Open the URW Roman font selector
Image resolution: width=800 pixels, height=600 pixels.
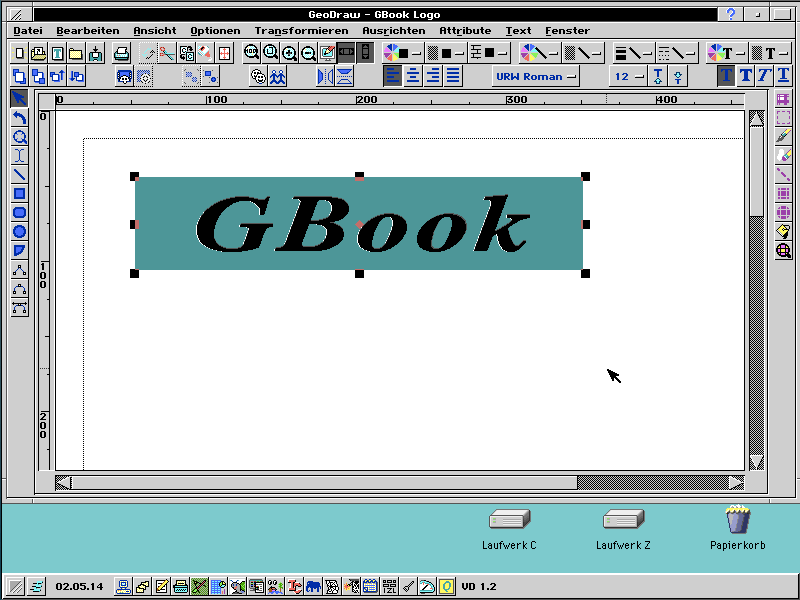click(x=537, y=75)
